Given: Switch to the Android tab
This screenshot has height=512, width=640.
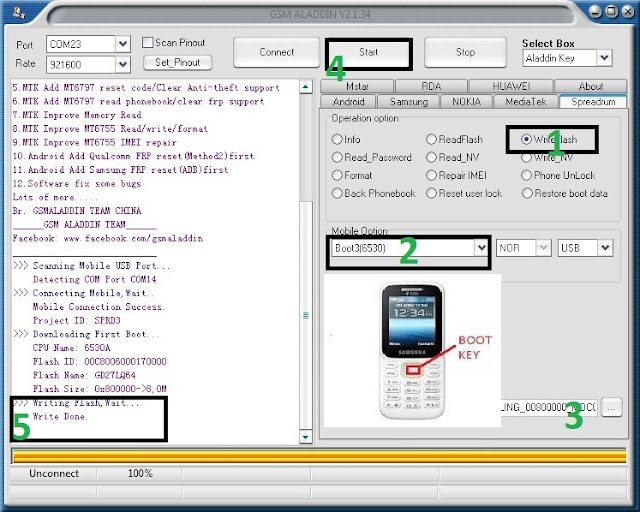Looking at the screenshot, I should [349, 101].
